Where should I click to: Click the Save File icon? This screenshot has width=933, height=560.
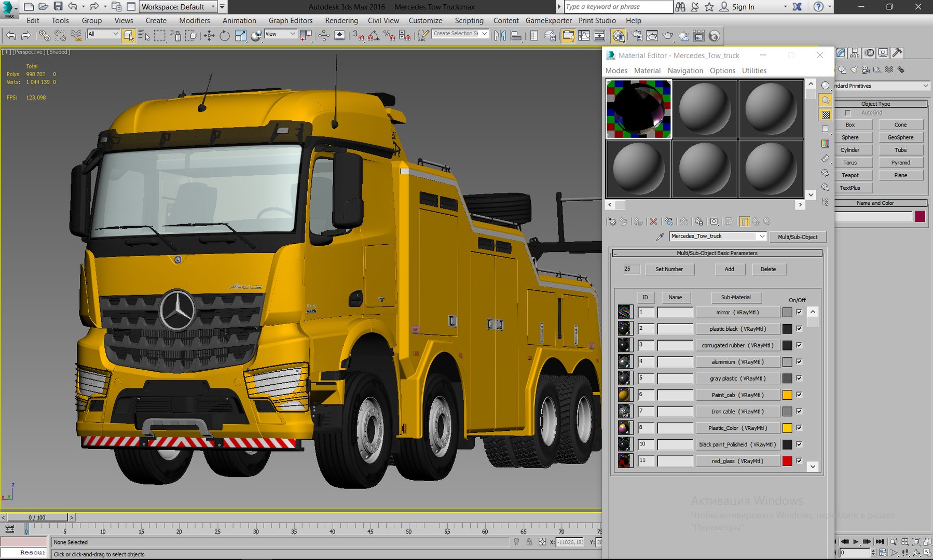coord(58,6)
